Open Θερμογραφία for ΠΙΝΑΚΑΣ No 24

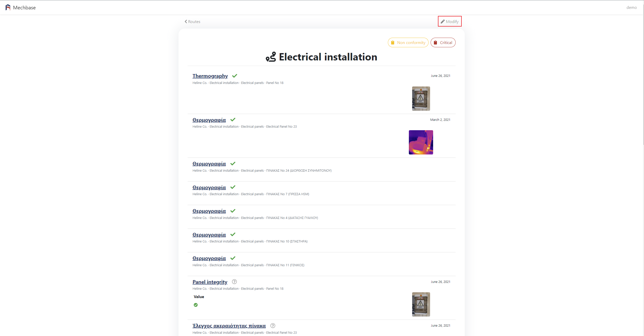(209, 164)
